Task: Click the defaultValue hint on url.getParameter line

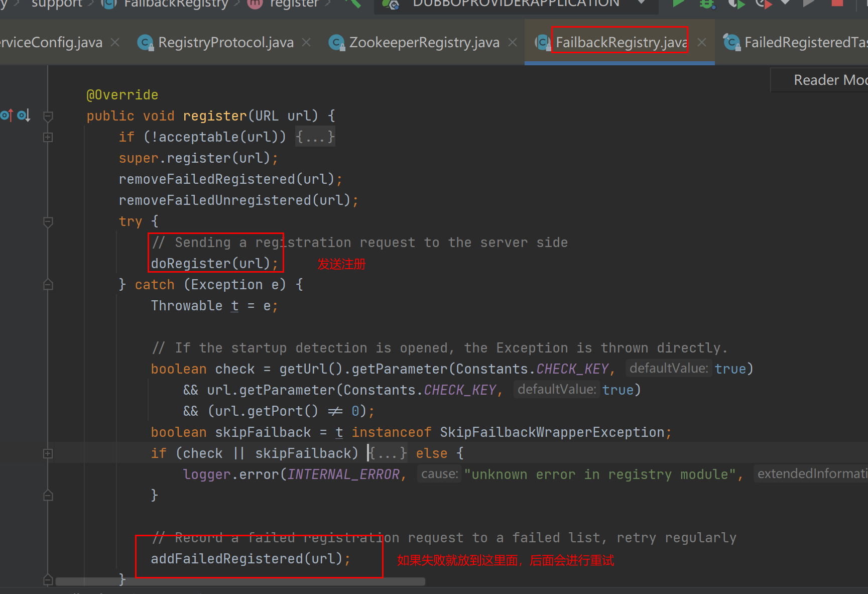Action: [x=557, y=390]
